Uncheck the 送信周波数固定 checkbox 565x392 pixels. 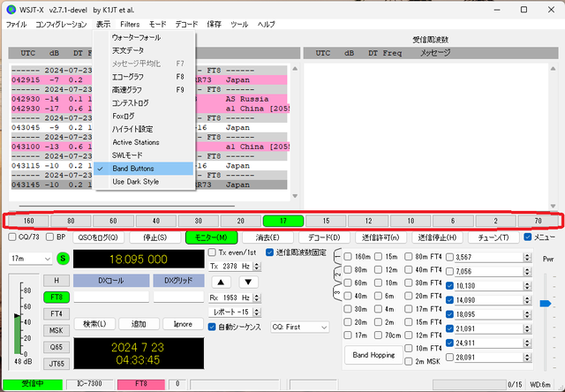point(269,253)
